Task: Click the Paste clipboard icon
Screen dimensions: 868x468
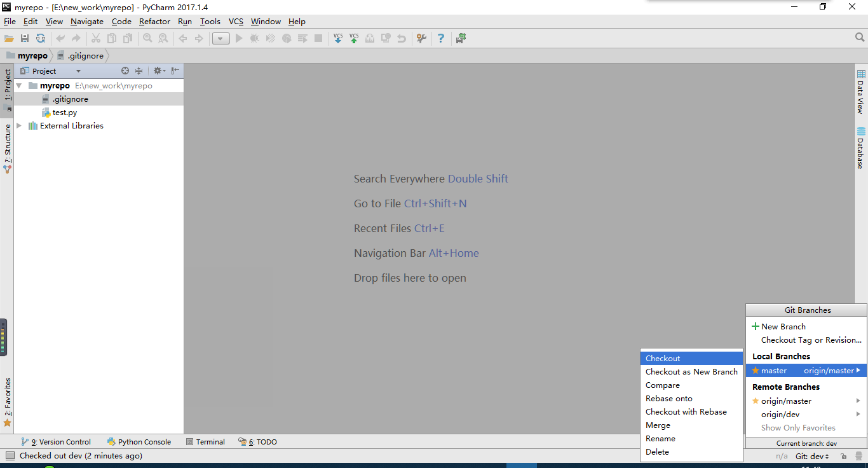Action: 128,39
